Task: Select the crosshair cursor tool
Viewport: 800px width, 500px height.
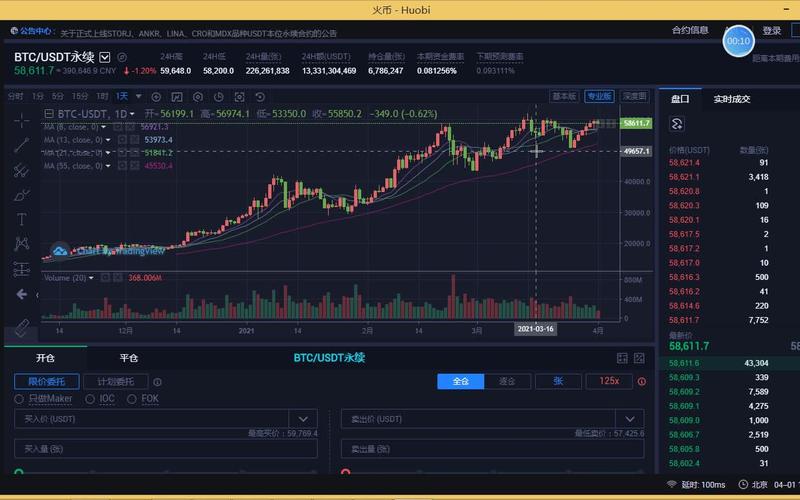Action: [21, 120]
